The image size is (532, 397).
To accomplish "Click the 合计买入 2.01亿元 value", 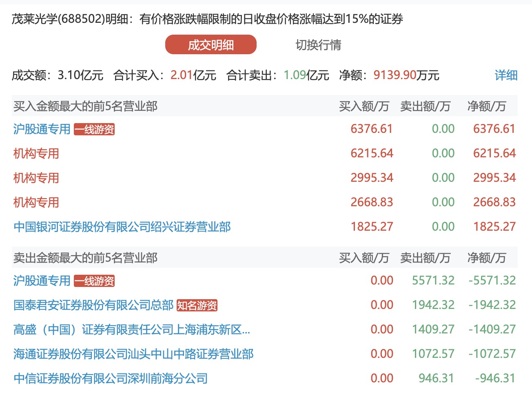I will coord(193,75).
